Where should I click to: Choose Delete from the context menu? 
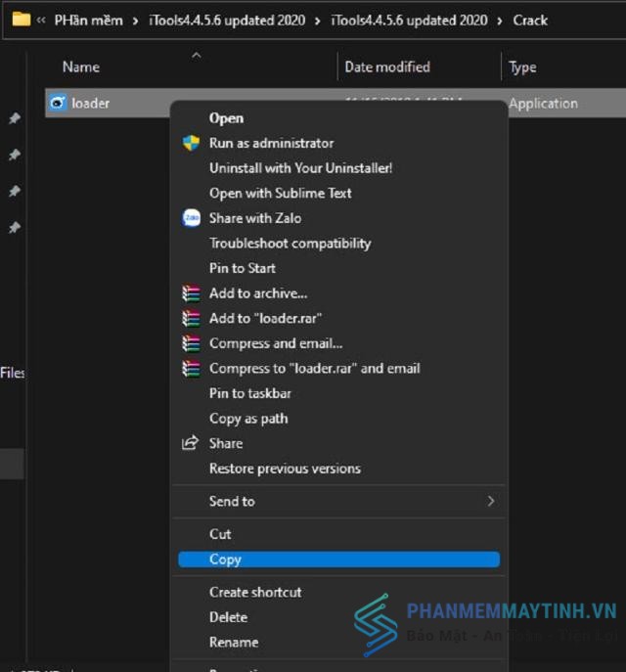[228, 617]
